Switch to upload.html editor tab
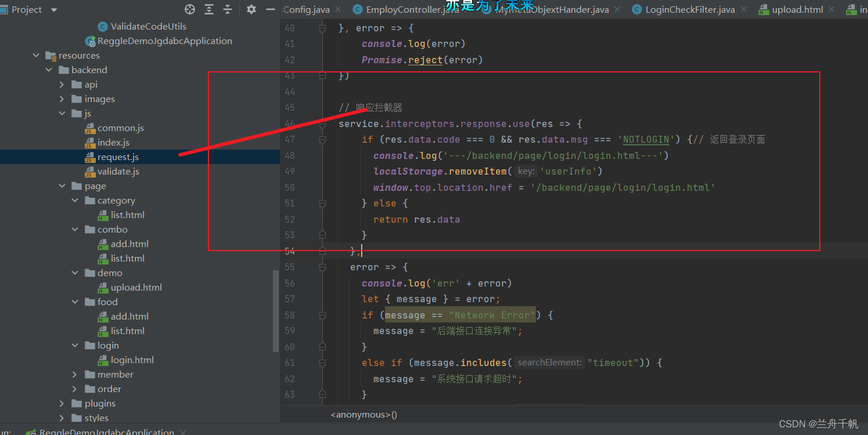Screen dimensions: 868x435 pyautogui.click(x=791, y=9)
